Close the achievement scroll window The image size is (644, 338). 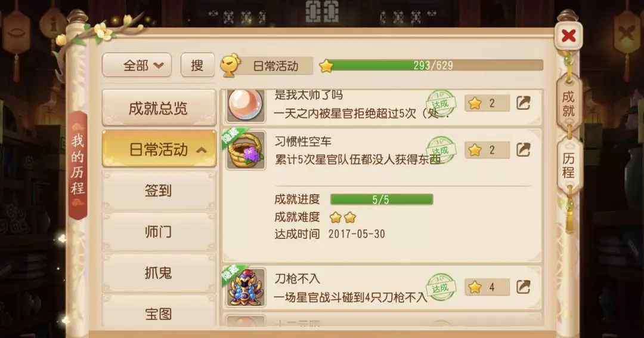568,36
